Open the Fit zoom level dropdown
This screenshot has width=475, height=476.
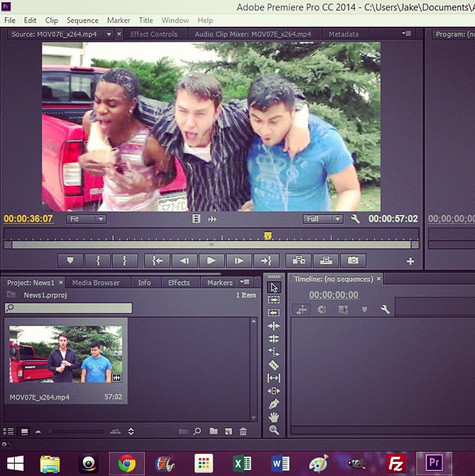[86, 219]
